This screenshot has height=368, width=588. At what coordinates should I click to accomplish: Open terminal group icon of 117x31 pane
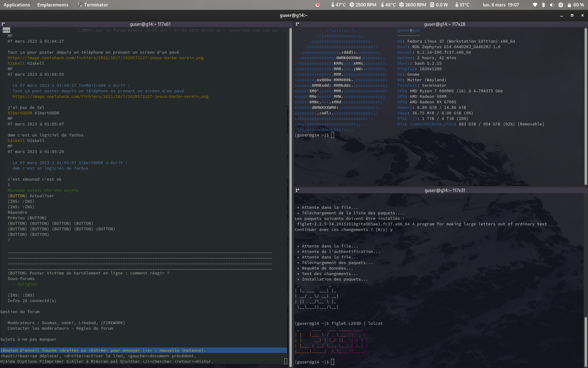click(297, 190)
